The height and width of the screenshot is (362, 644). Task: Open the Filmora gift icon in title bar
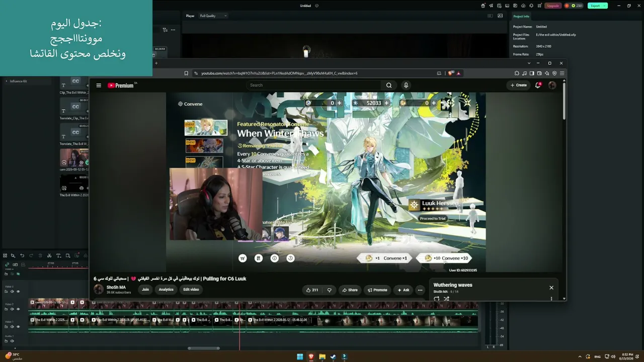tap(483, 6)
